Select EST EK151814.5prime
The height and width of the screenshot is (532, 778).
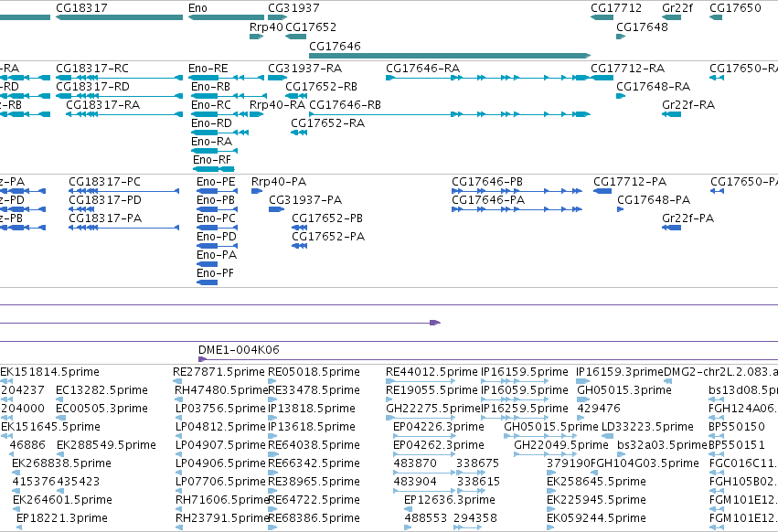click(x=49, y=372)
